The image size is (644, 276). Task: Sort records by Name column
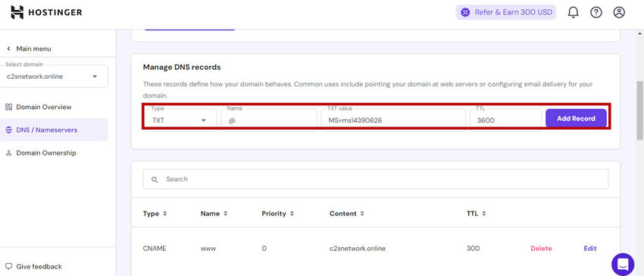tap(214, 214)
